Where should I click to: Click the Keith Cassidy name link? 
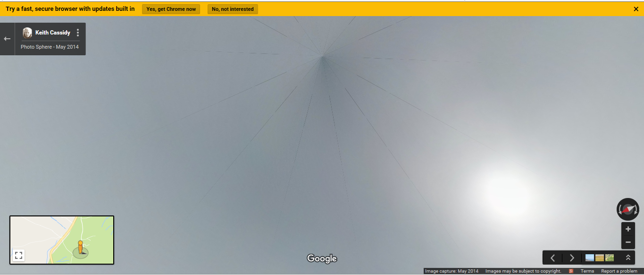[53, 33]
